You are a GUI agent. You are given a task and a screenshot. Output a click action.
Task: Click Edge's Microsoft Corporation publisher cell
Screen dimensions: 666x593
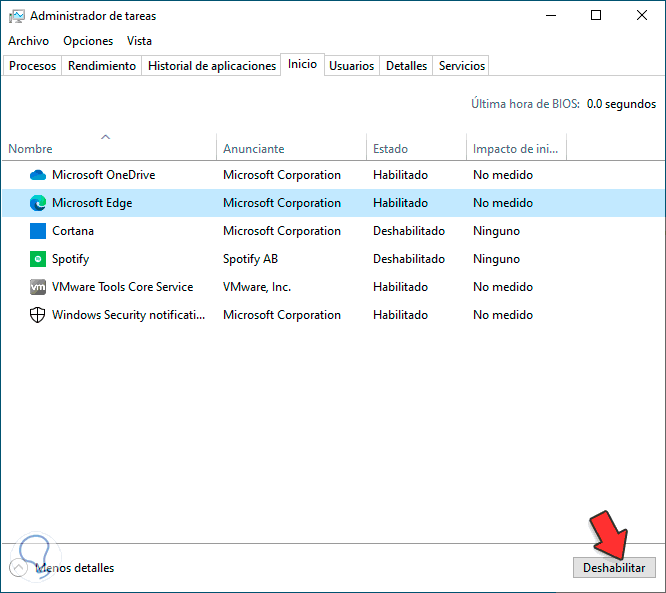[x=282, y=203]
